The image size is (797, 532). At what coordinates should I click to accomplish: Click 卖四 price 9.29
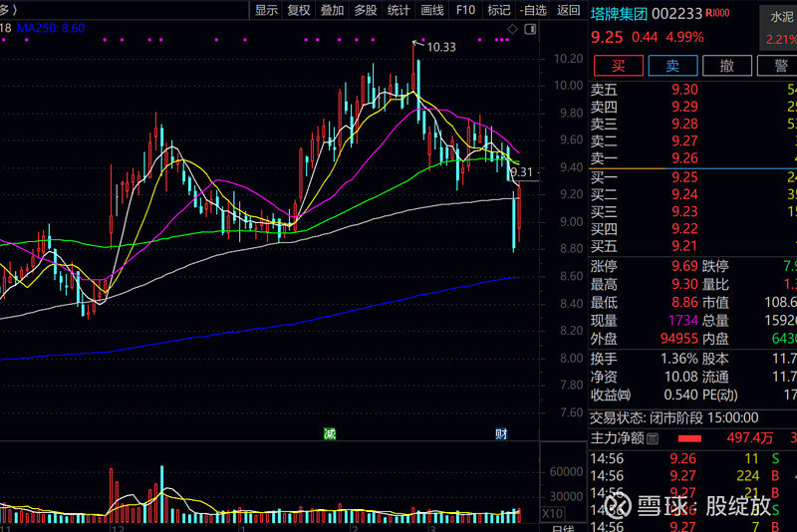[x=684, y=107]
